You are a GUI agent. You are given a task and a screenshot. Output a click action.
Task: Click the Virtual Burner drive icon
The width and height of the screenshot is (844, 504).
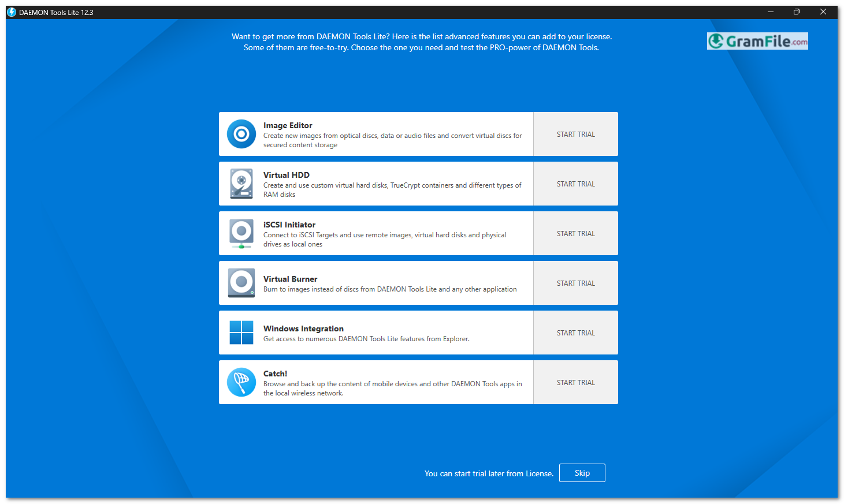tap(241, 283)
